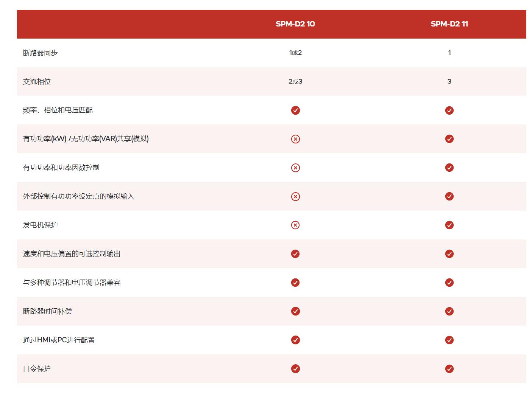532x404 pixels.
Task: Select the SPM-D2 11 column header
Action: (x=449, y=23)
